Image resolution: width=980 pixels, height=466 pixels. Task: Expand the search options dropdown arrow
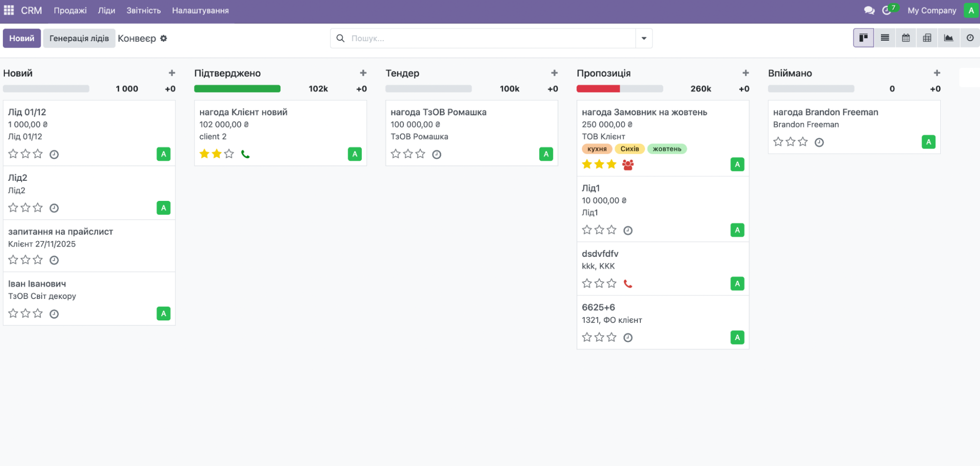point(644,38)
